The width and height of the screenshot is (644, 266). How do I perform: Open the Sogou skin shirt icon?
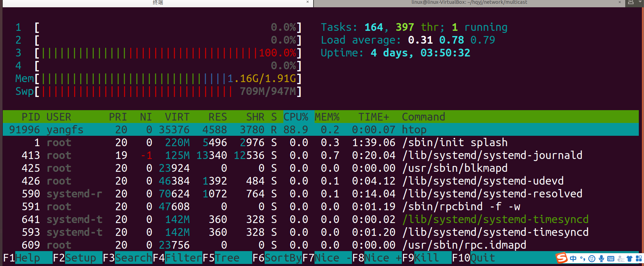(629, 258)
